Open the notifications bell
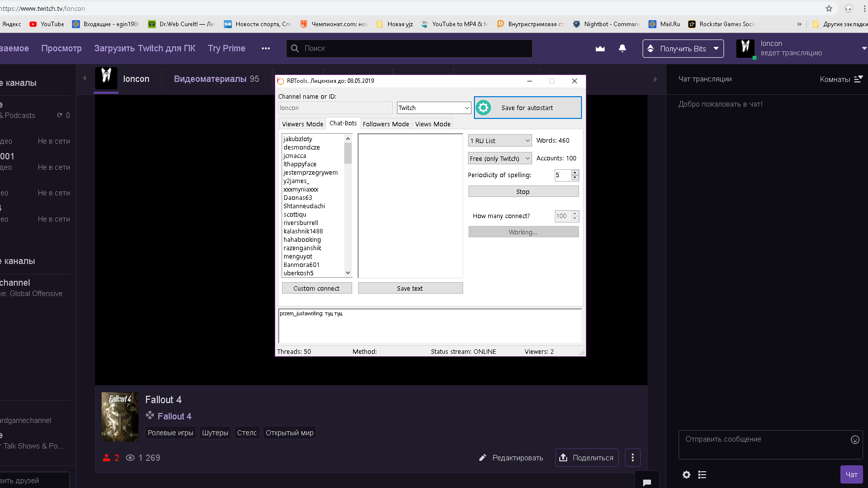Viewport: 868px width, 488px height. (x=622, y=48)
